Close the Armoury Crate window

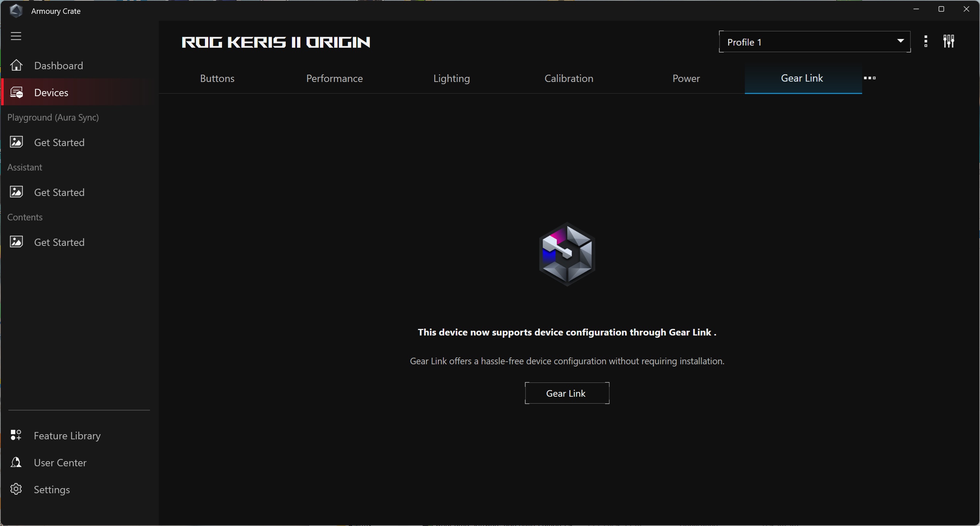click(x=966, y=9)
